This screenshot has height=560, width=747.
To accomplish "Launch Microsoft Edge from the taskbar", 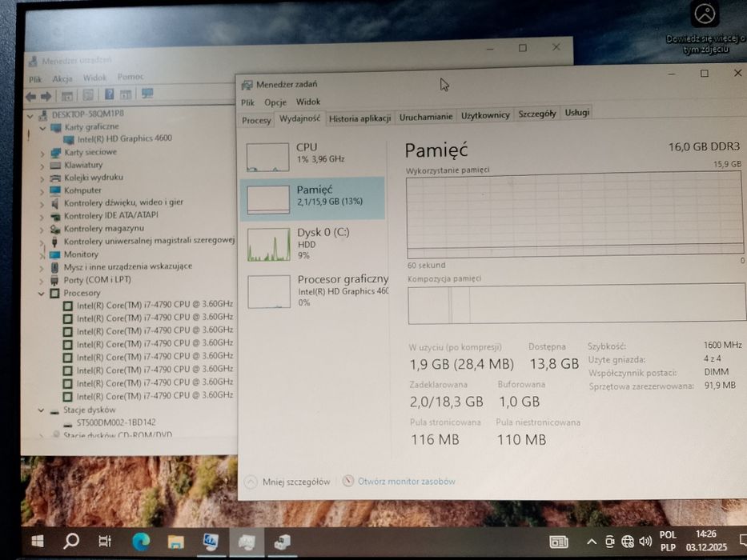I will (141, 542).
